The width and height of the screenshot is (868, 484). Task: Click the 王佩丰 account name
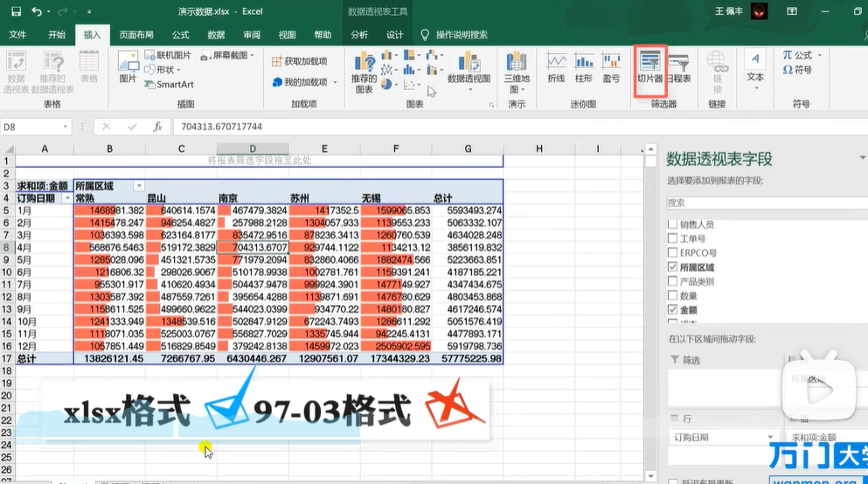728,11
